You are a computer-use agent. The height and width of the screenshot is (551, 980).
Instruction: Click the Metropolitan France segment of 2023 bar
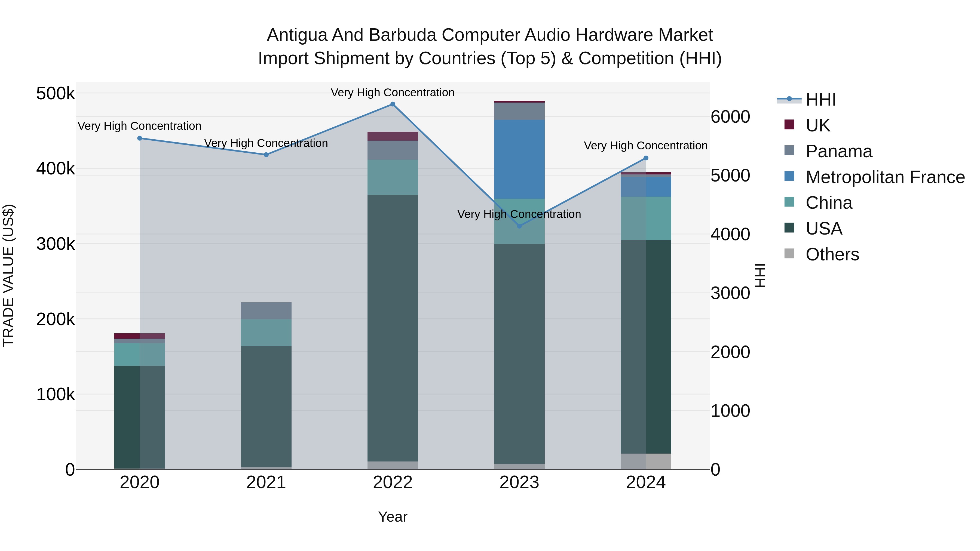point(519,159)
